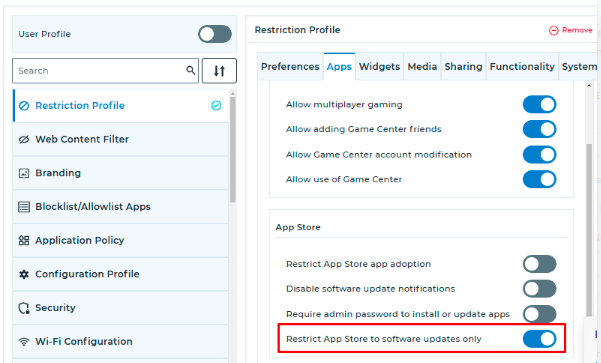Click the 'User Profile' label
Viewport: 601px width, 363px height.
(44, 34)
